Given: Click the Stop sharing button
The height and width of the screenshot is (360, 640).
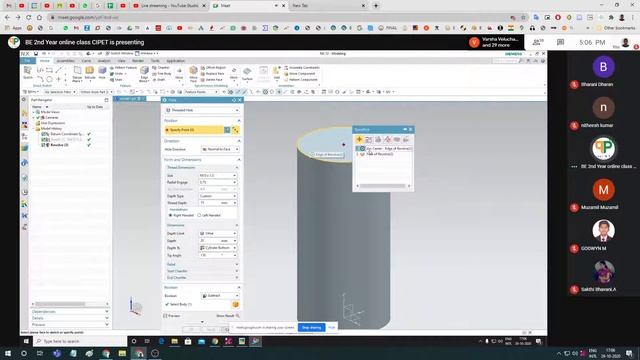Looking at the screenshot, I should click(312, 327).
